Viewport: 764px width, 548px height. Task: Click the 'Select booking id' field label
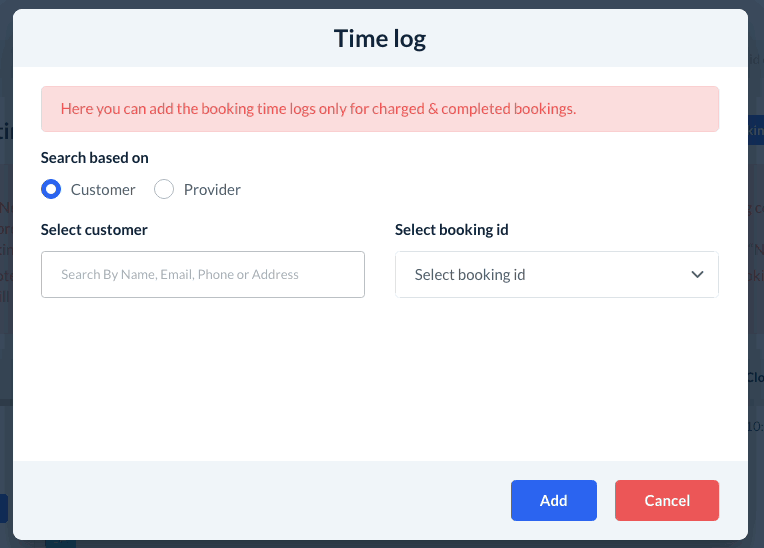[452, 230]
